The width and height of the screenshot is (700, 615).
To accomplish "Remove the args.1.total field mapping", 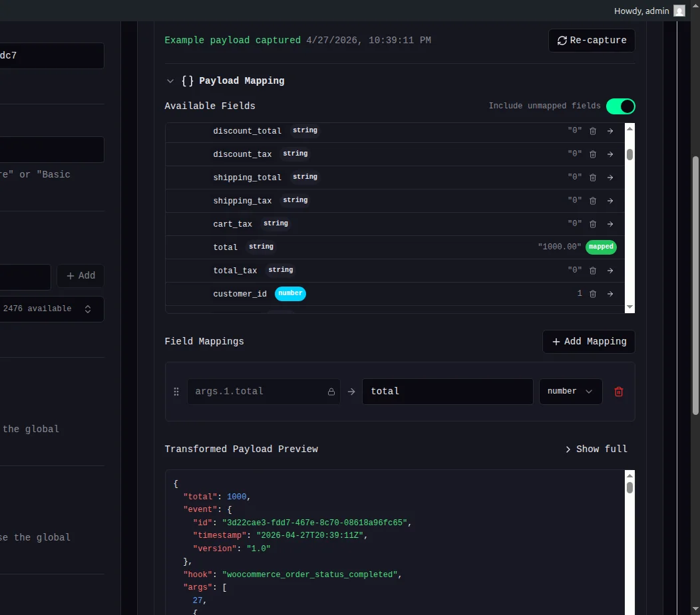I will coord(619,392).
